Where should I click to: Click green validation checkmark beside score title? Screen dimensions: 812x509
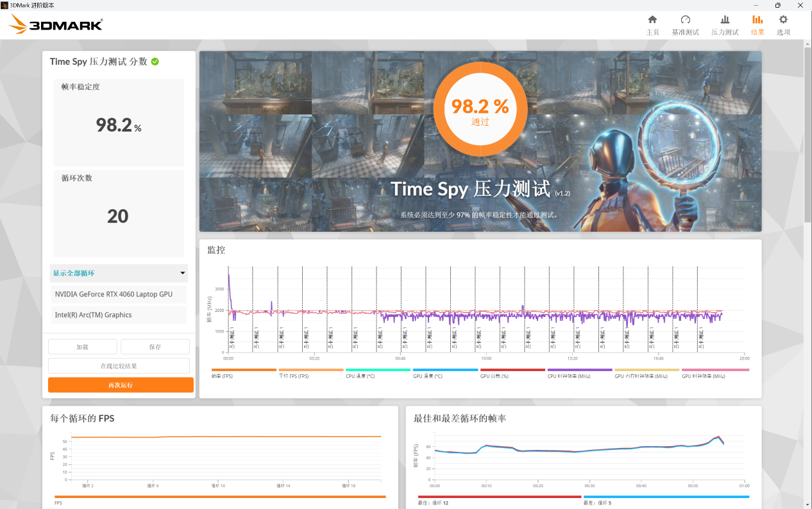[x=155, y=62]
